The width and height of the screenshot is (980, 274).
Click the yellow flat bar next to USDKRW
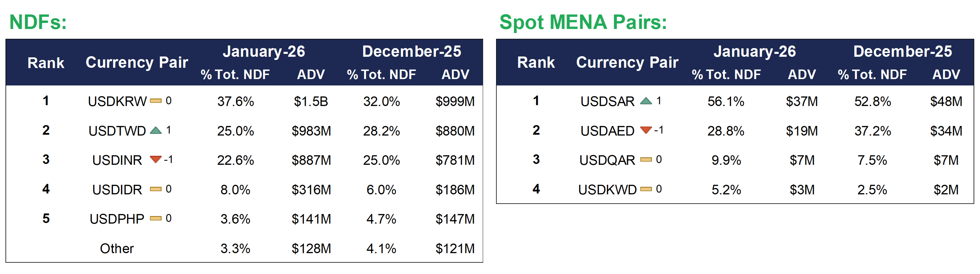156,101
